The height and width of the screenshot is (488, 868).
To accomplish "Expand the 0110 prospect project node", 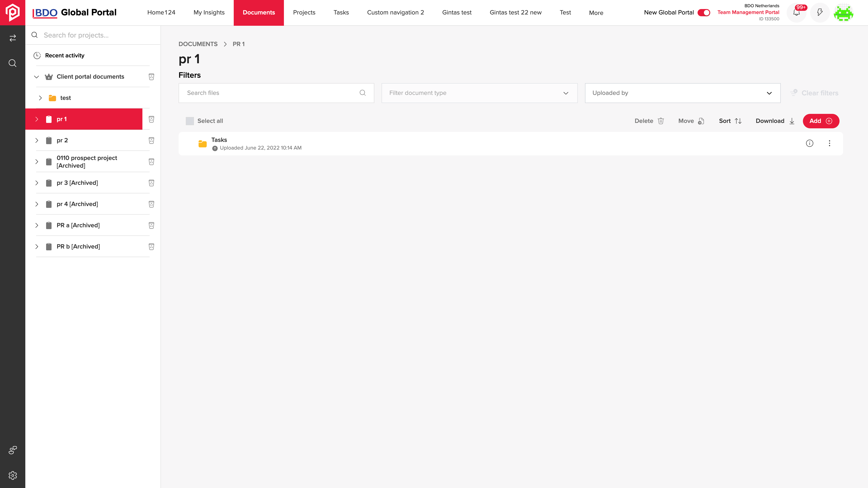I will coord(36,162).
